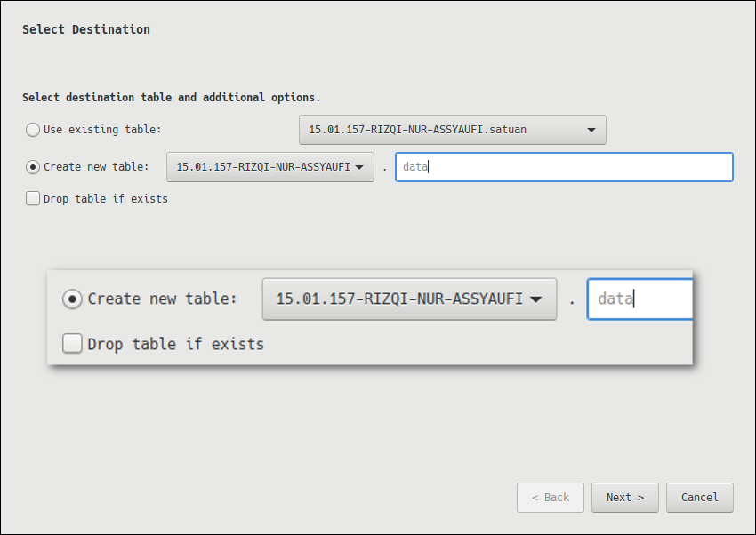Focus the enlarged "data" text field in the magnified inset
The width and height of the screenshot is (756, 535).
point(639,299)
